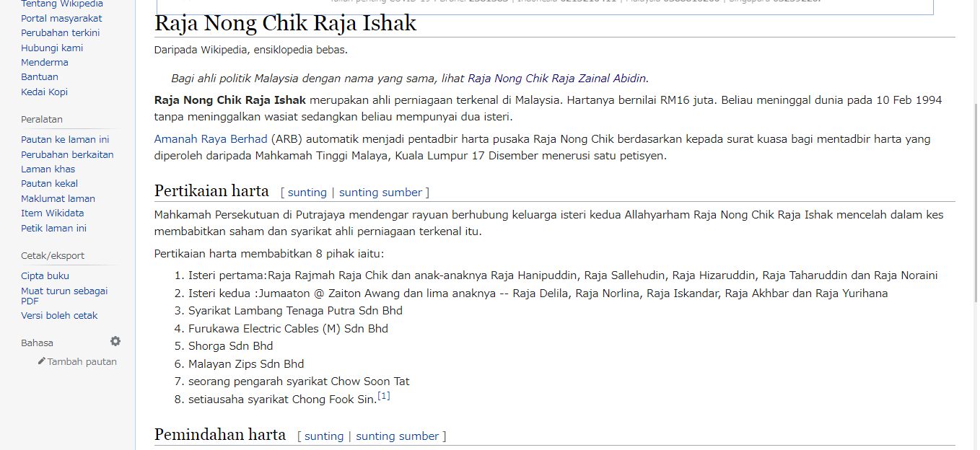Open Maklumat laman link
The image size is (980, 450).
(x=58, y=198)
